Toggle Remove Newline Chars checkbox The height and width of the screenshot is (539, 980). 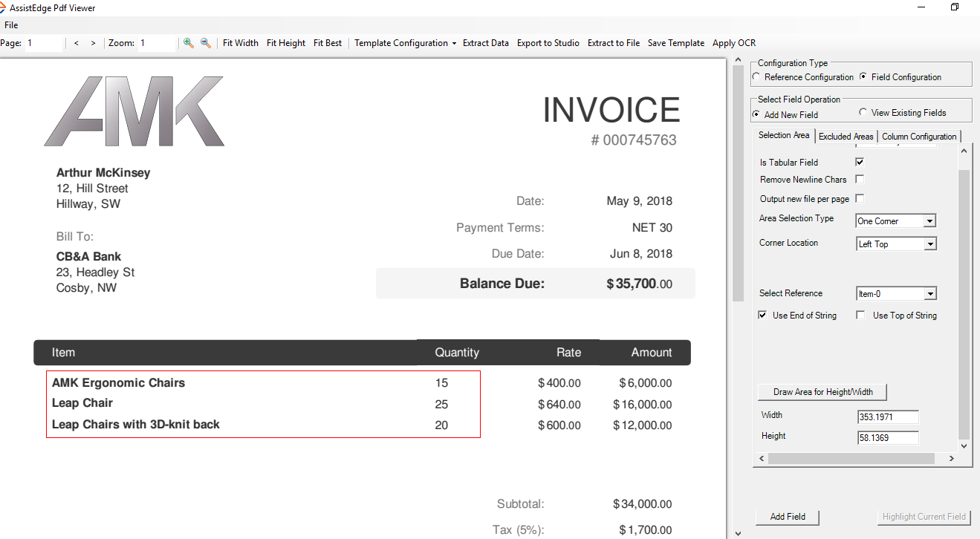[860, 179]
